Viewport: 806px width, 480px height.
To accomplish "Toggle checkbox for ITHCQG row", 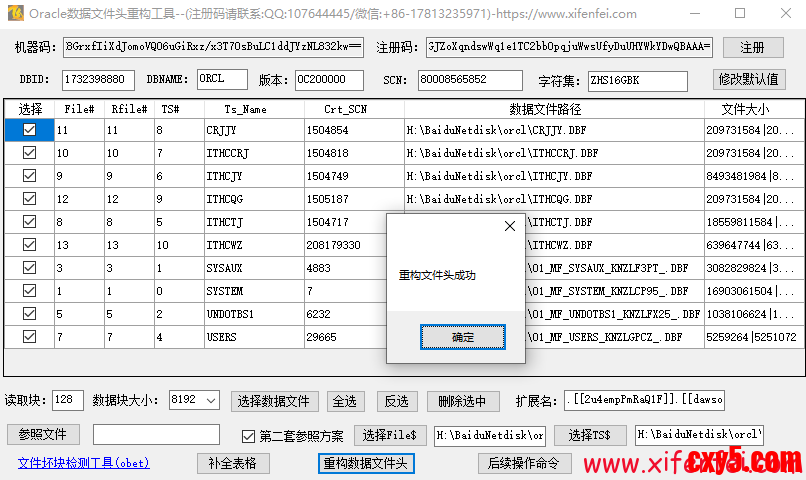I will [29, 198].
